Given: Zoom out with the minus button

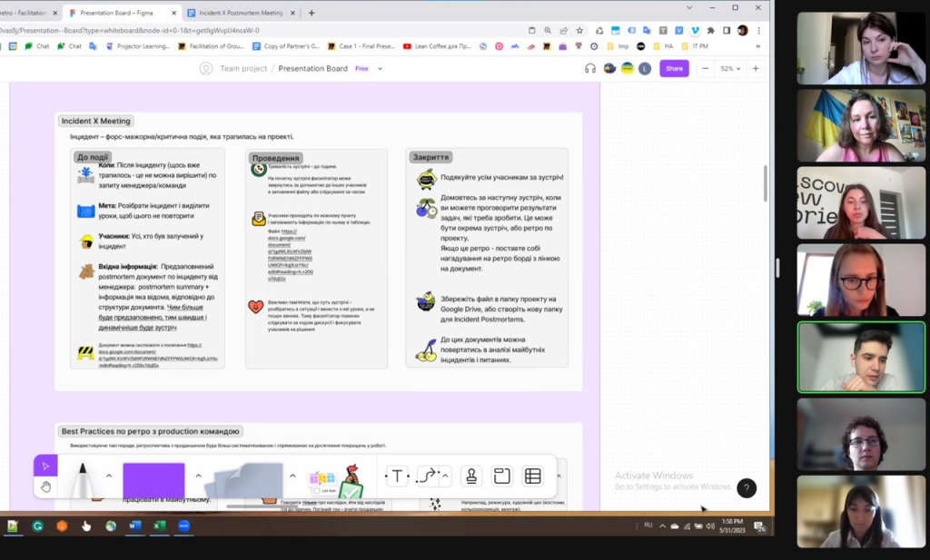Looking at the screenshot, I should (705, 69).
